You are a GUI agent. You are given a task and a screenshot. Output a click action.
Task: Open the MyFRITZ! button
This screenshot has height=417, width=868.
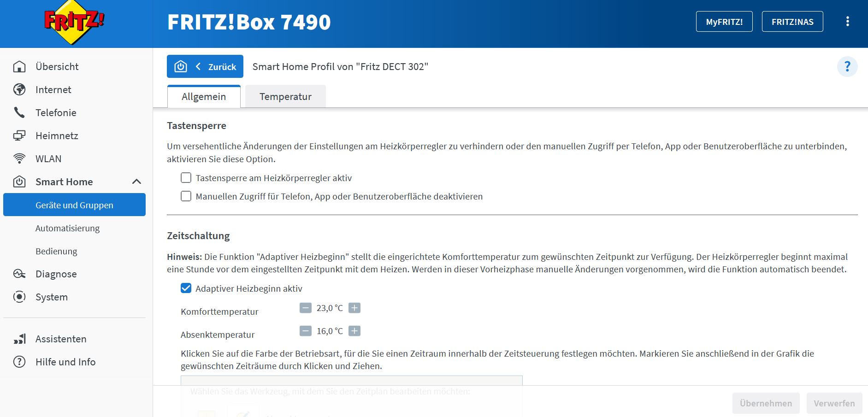pos(724,22)
